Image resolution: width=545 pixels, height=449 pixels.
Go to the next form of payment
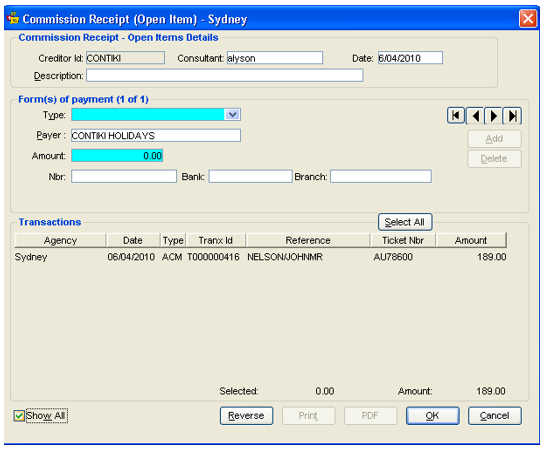(x=494, y=115)
